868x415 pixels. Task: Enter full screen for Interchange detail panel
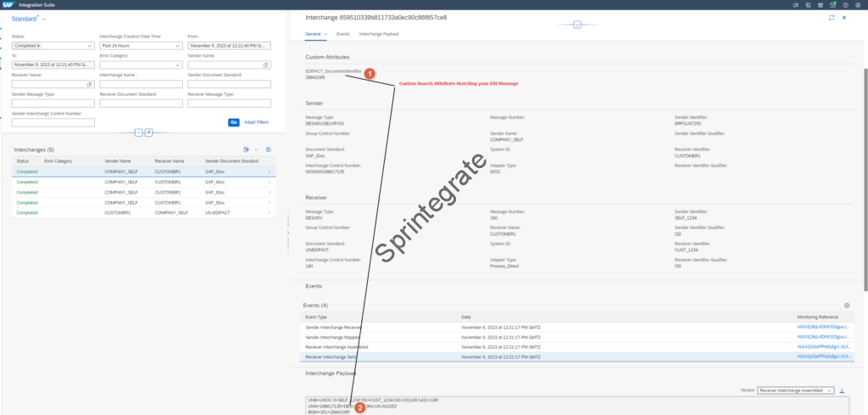pyautogui.click(x=831, y=17)
